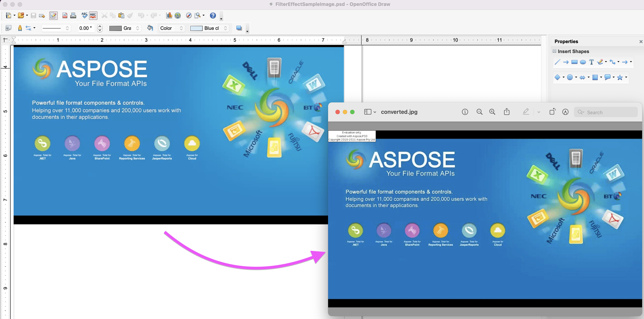Click the Undo arrow icon
Screen dimensions: 644x319
pyautogui.click(x=141, y=15)
